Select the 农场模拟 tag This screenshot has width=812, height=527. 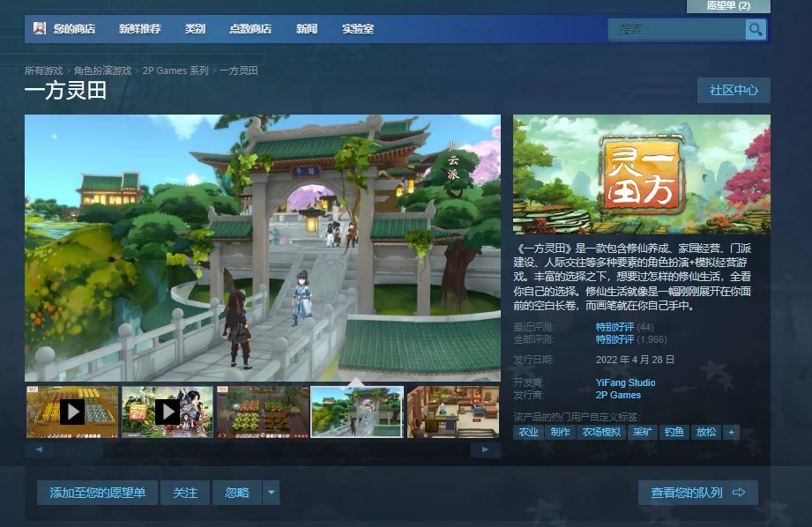click(601, 433)
